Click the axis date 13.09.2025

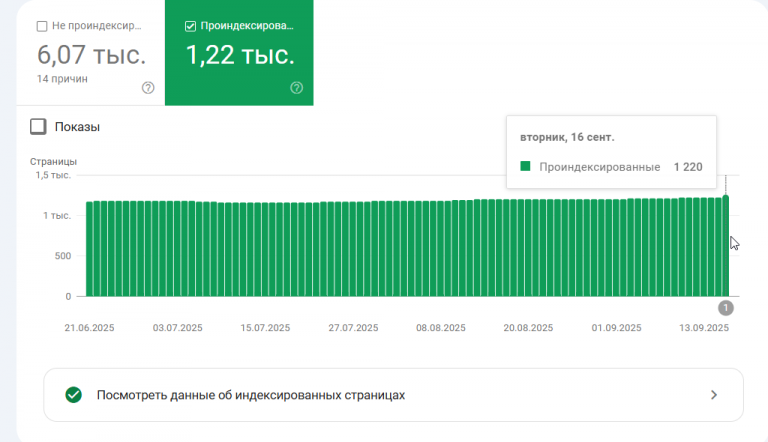pos(704,328)
